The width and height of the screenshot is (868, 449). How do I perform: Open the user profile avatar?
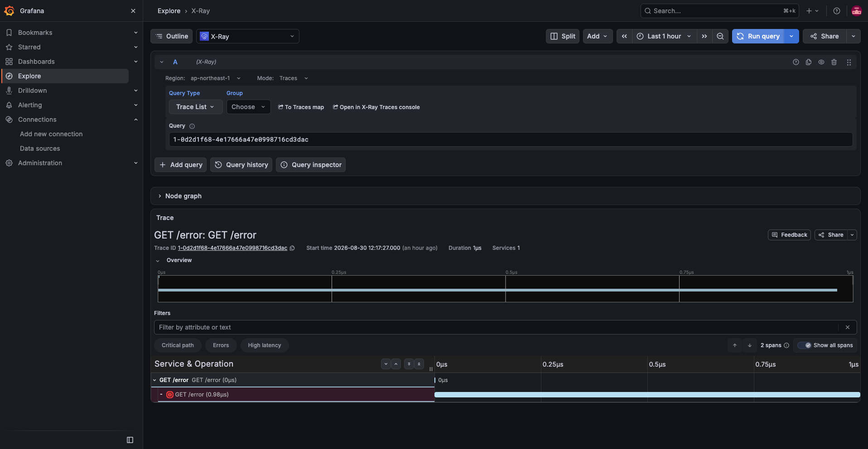(x=856, y=11)
